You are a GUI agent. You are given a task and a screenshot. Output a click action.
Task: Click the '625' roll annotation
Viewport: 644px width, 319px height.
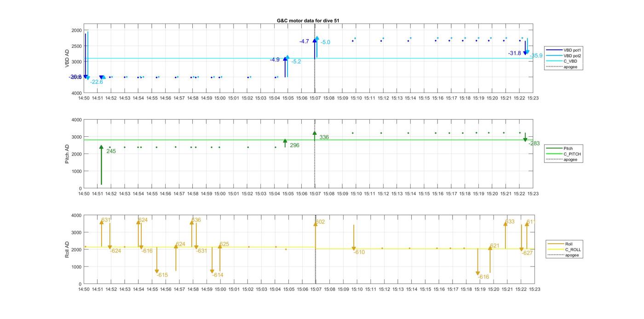(224, 244)
